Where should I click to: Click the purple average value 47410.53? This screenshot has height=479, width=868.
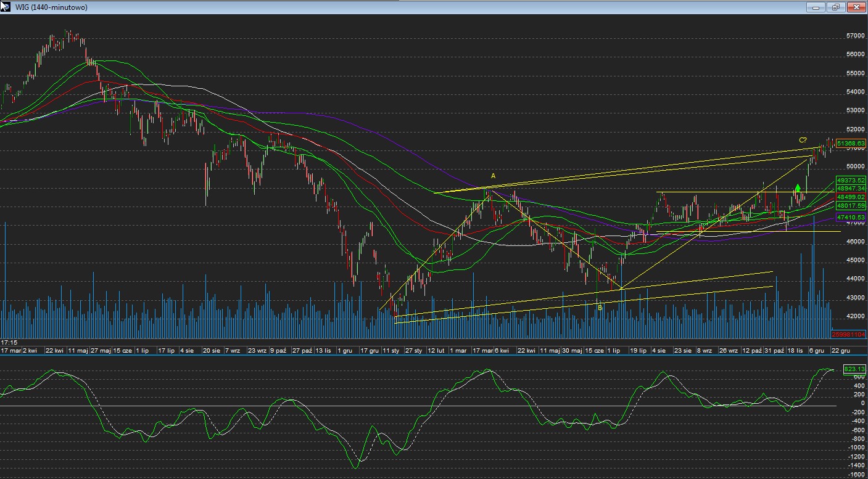point(851,218)
